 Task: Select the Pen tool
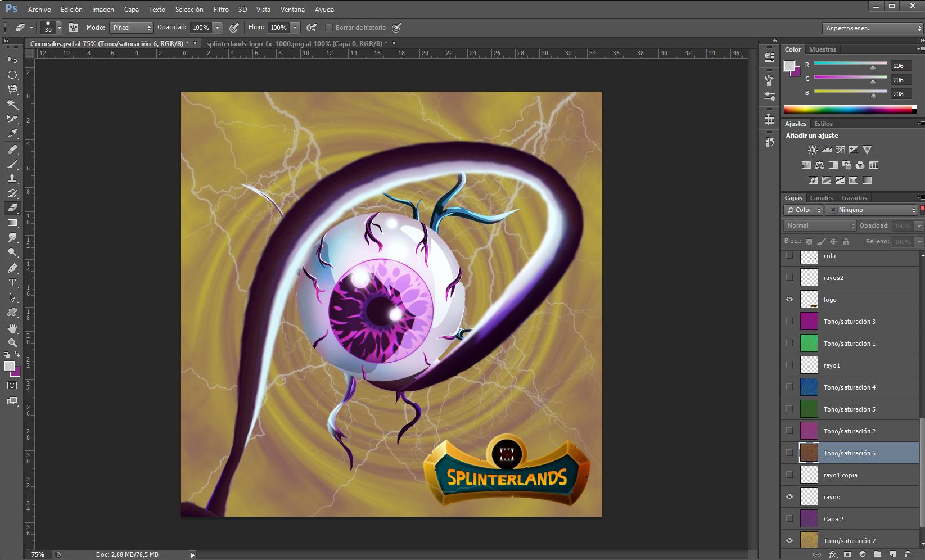12,268
